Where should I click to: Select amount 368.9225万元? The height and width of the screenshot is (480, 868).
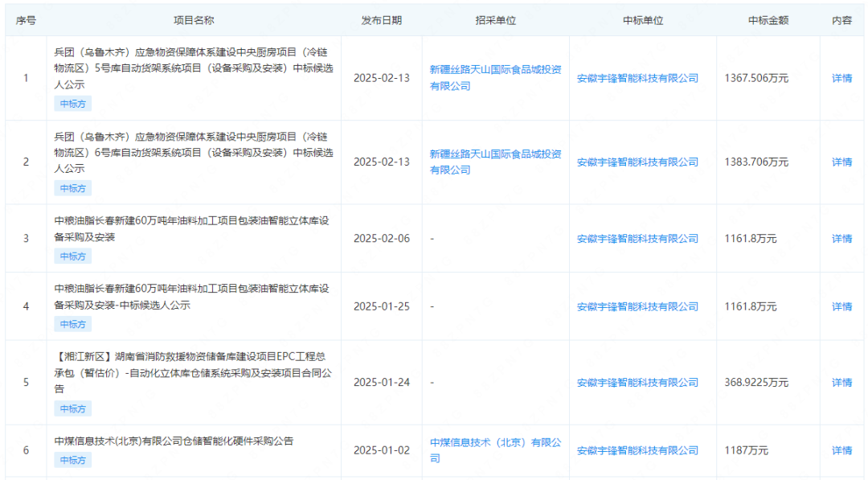756,383
